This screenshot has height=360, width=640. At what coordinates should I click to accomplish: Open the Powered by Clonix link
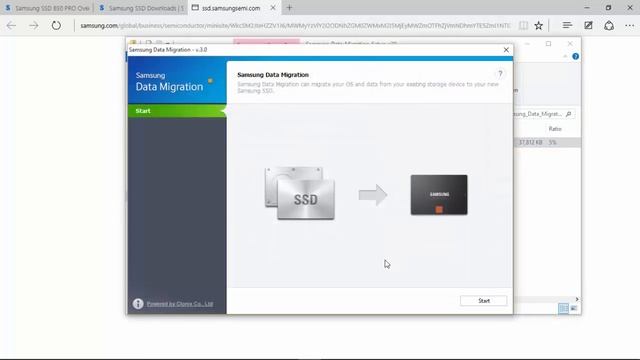180,304
